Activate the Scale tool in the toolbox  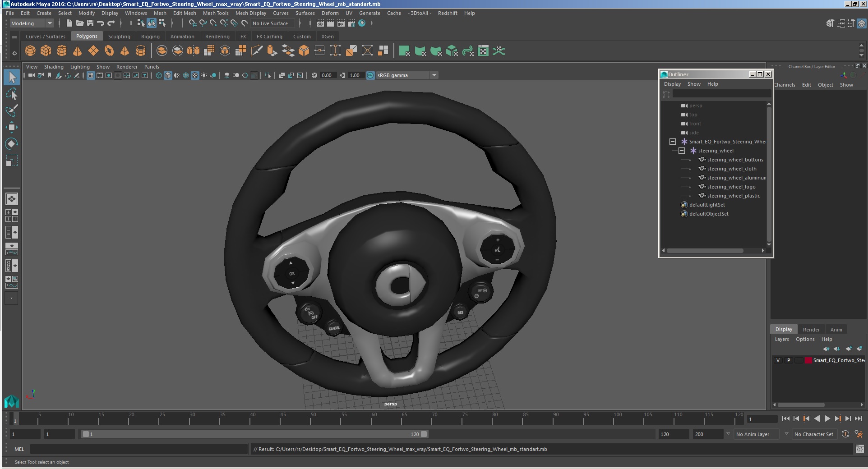point(12,161)
